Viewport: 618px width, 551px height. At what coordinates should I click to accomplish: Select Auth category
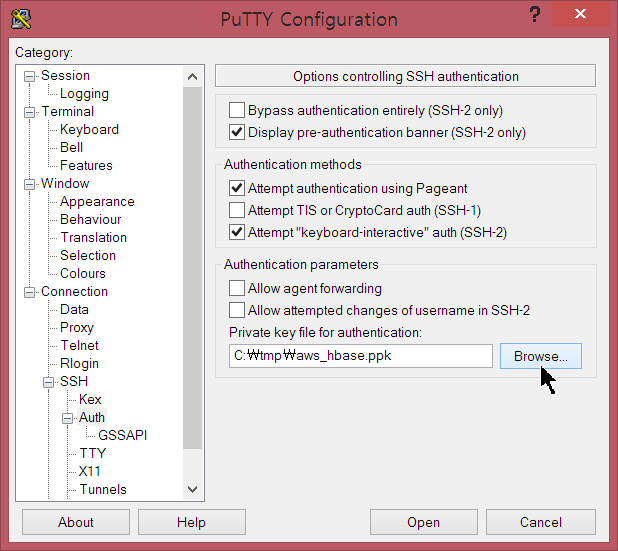[x=92, y=417]
